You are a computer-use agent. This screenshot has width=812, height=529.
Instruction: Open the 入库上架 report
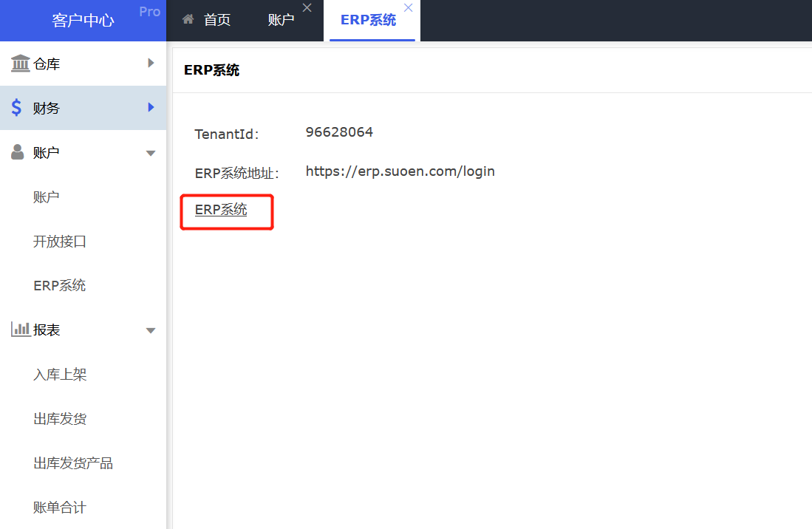[60, 375]
